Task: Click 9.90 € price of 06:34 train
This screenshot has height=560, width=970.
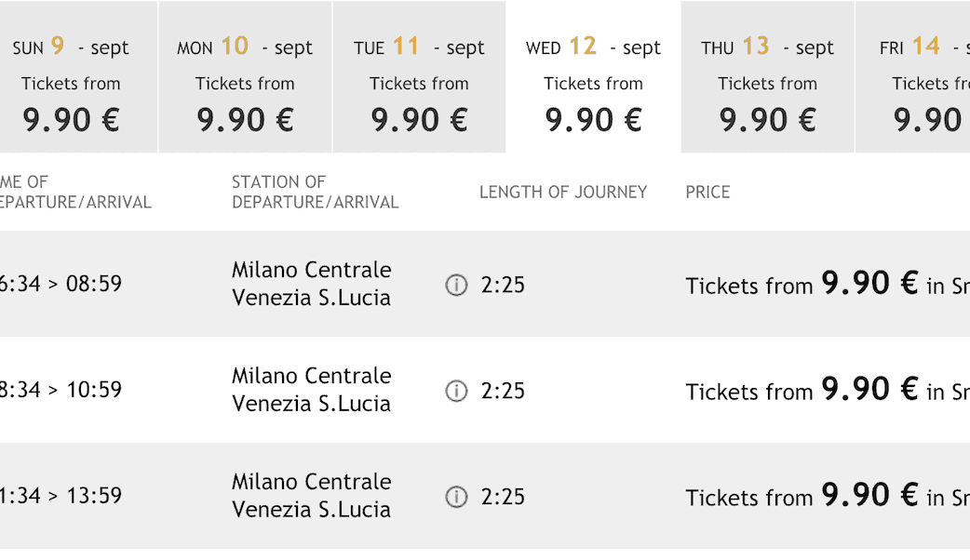Action: pos(869,284)
